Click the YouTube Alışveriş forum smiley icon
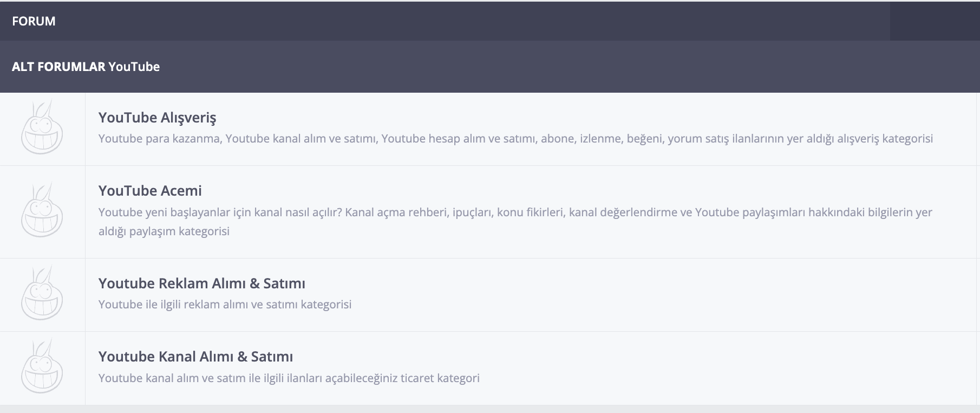 click(x=42, y=127)
